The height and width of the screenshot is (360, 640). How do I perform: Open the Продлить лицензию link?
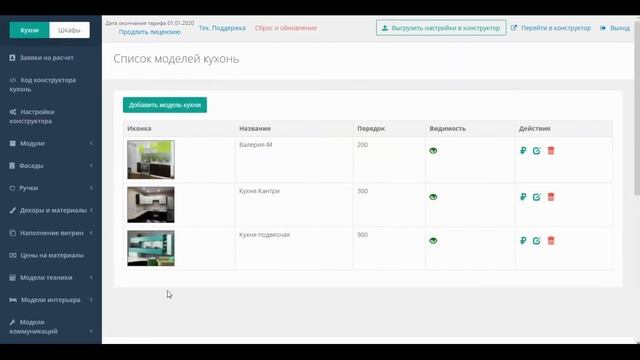tap(149, 32)
